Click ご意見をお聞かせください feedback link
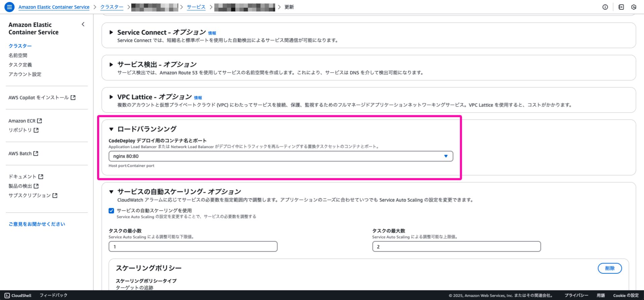The width and height of the screenshot is (644, 300). point(37,224)
